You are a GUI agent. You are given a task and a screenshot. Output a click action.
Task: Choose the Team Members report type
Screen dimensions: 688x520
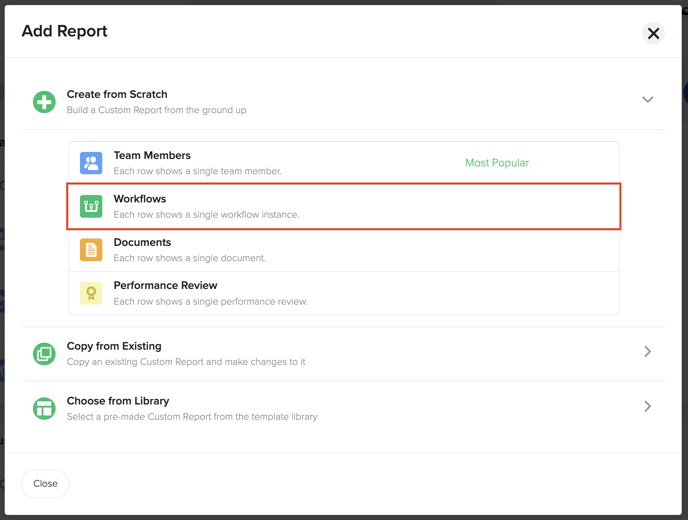point(344,163)
